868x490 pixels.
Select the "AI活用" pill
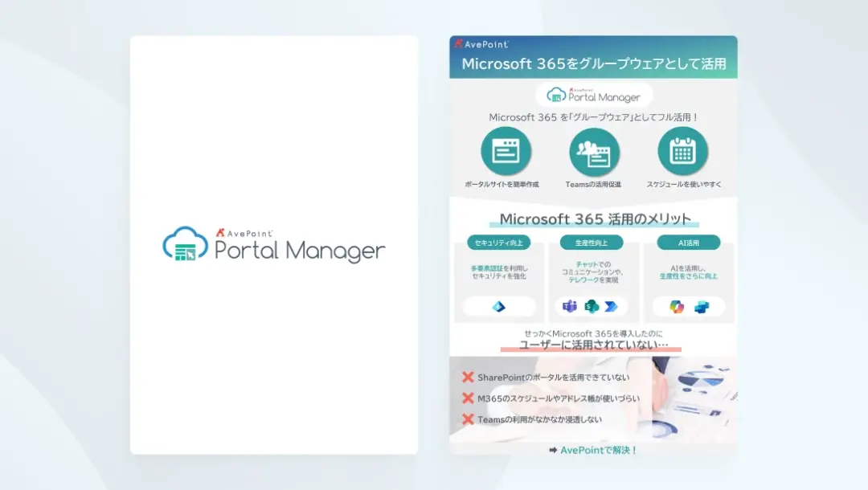(689, 243)
